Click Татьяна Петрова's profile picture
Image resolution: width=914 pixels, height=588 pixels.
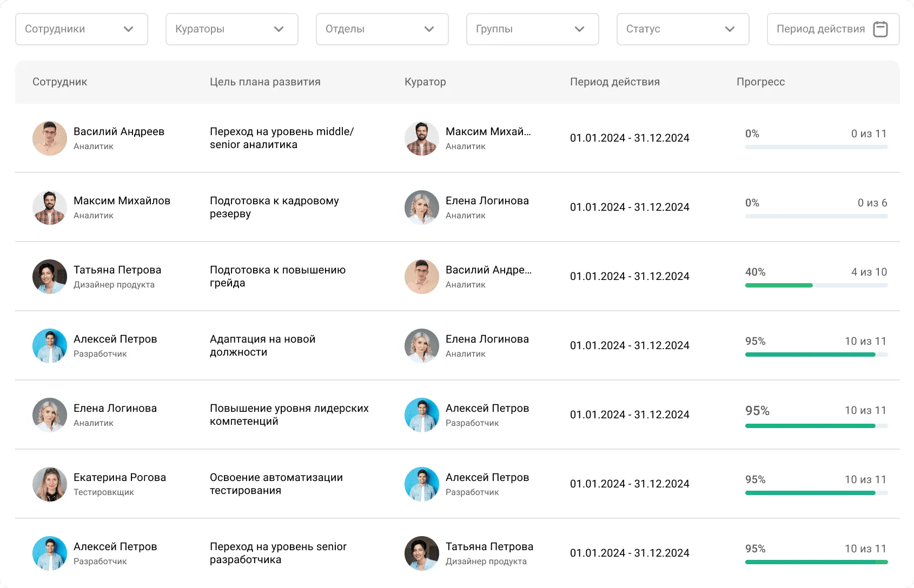coord(49,277)
